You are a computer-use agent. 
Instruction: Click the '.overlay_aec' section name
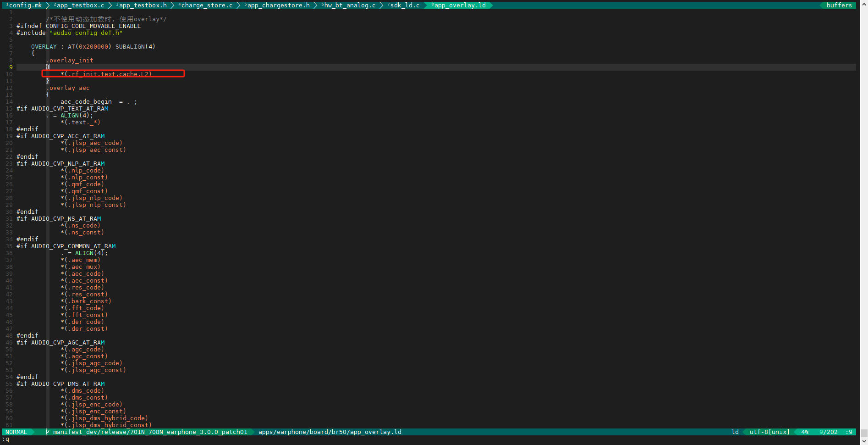coord(68,88)
